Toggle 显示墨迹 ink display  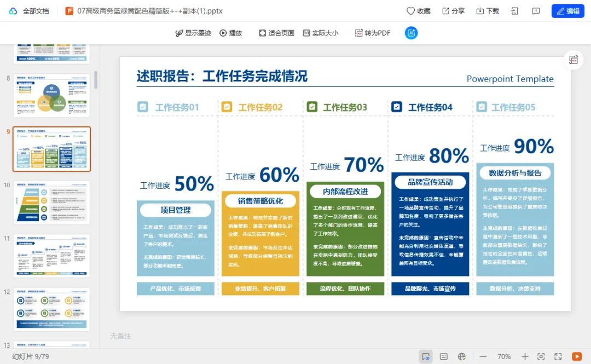point(193,33)
